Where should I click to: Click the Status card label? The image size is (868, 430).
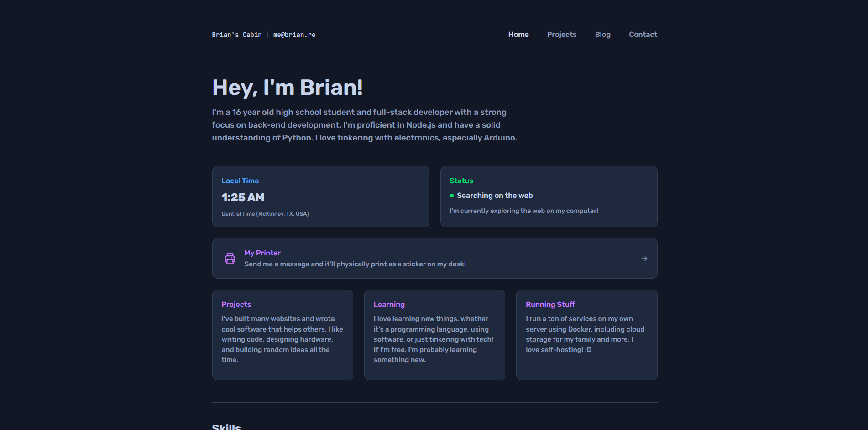[x=461, y=181]
